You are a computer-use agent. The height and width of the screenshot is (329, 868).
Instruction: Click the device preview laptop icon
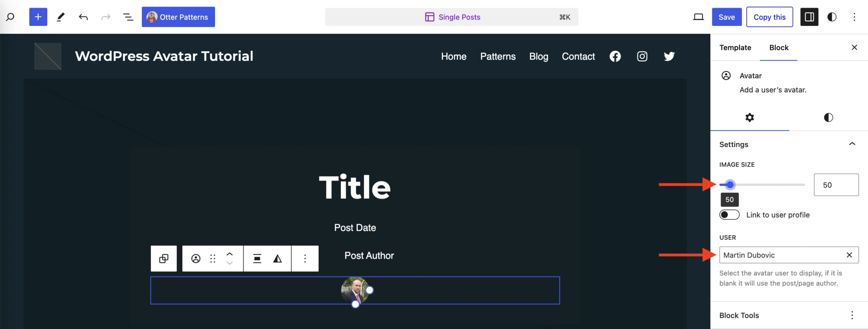698,17
